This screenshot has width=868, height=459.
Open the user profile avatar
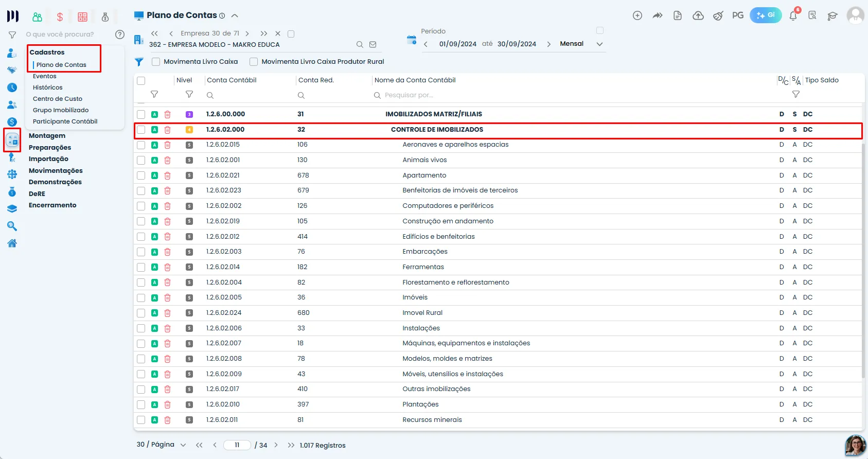click(856, 15)
